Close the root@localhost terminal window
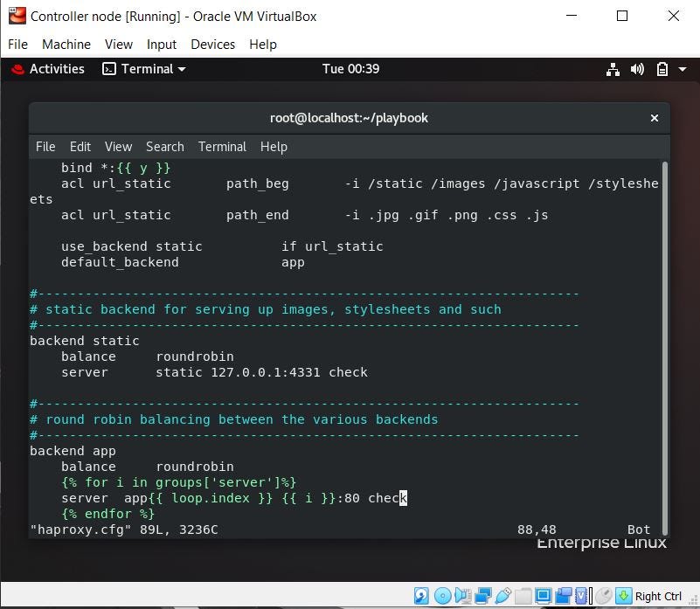The width and height of the screenshot is (700, 609). [x=655, y=118]
